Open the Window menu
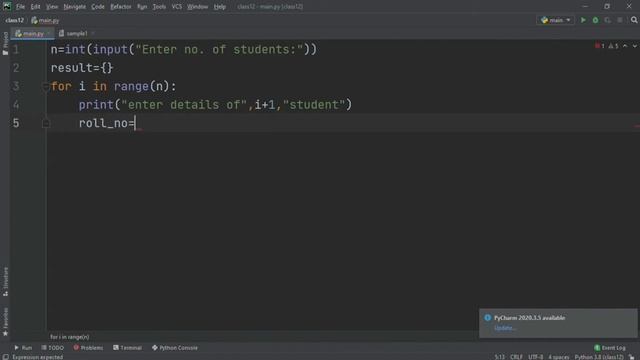The width and height of the screenshot is (640, 360). click(x=198, y=7)
